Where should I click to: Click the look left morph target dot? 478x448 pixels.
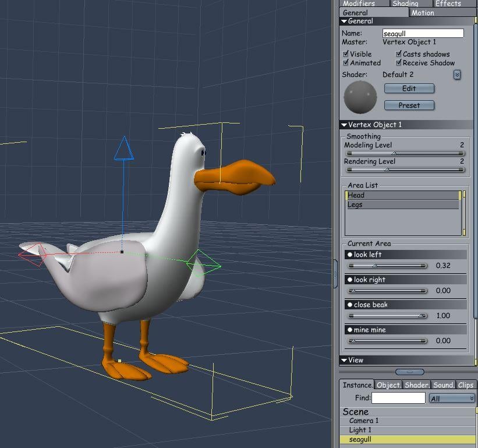point(350,255)
